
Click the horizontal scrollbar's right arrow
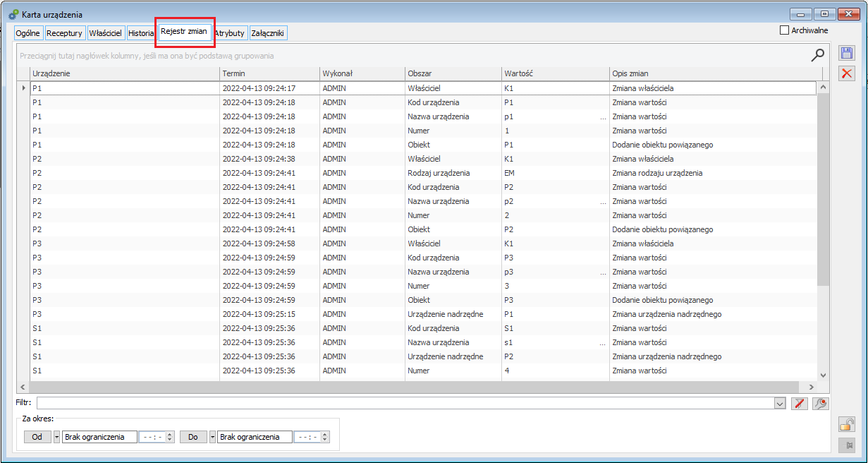[x=812, y=387]
